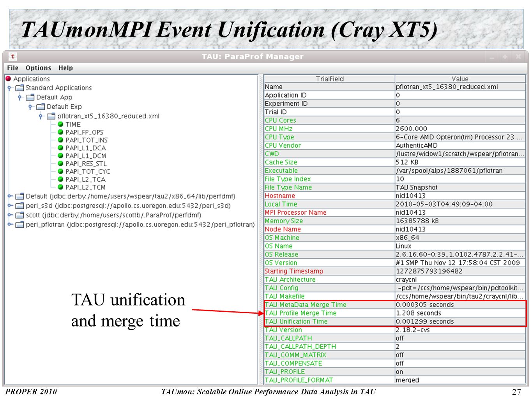This screenshot has width=532, height=399.
Task: Click the File Type Index field cell
Action: click(x=330, y=179)
